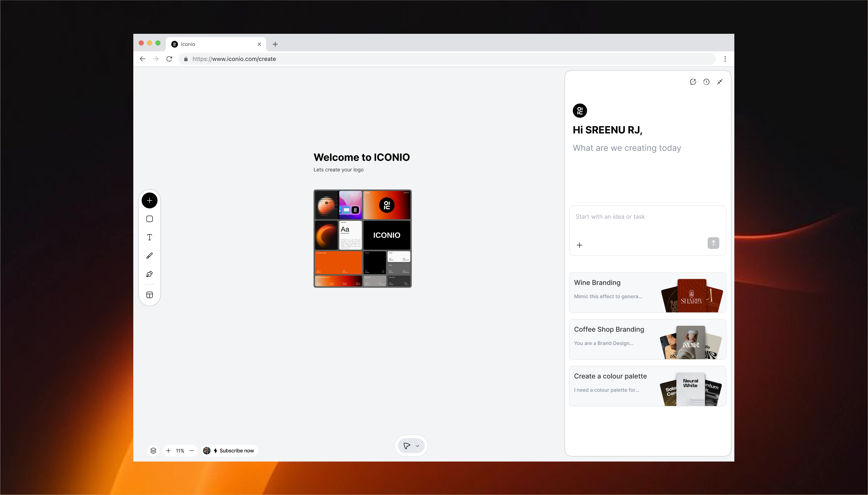
Task: Click the site lock icon in address bar
Action: [x=186, y=59]
